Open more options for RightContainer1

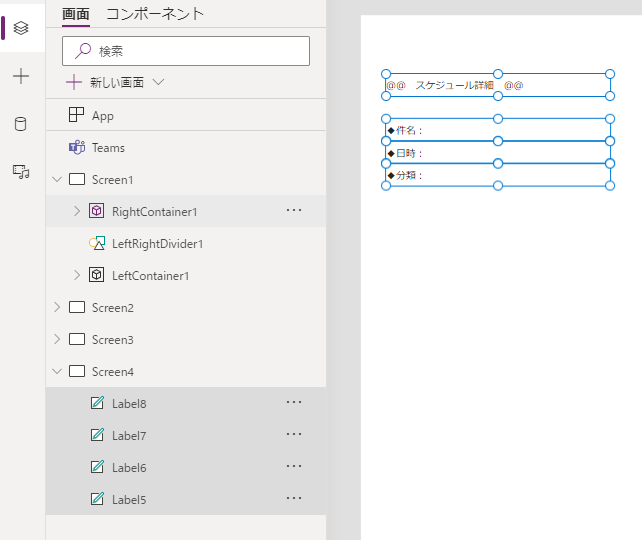(294, 210)
